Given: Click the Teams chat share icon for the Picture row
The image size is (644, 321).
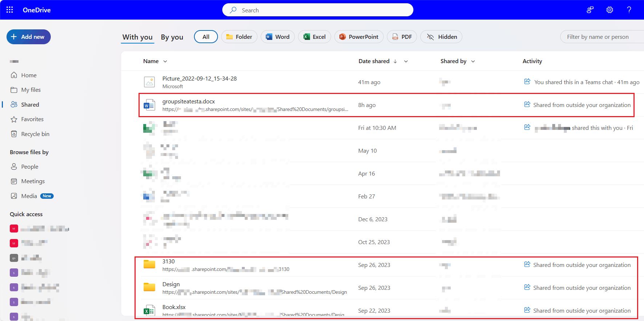Looking at the screenshot, I should tap(527, 82).
